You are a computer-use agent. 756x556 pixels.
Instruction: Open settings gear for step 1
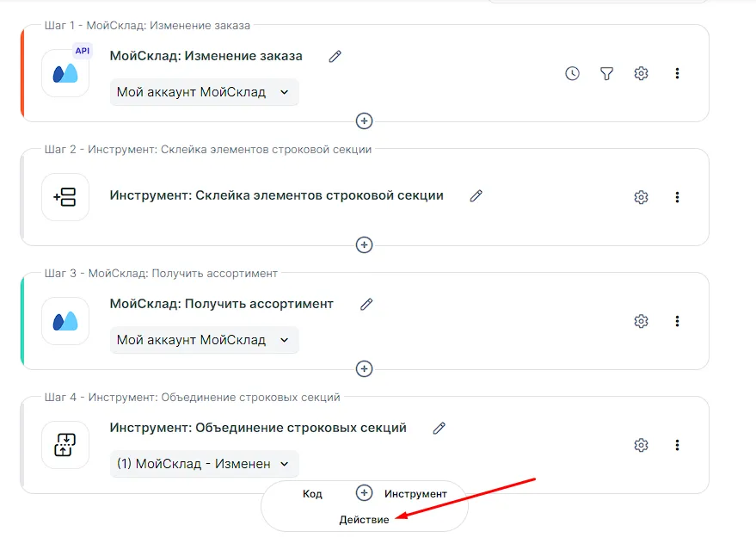click(x=641, y=74)
